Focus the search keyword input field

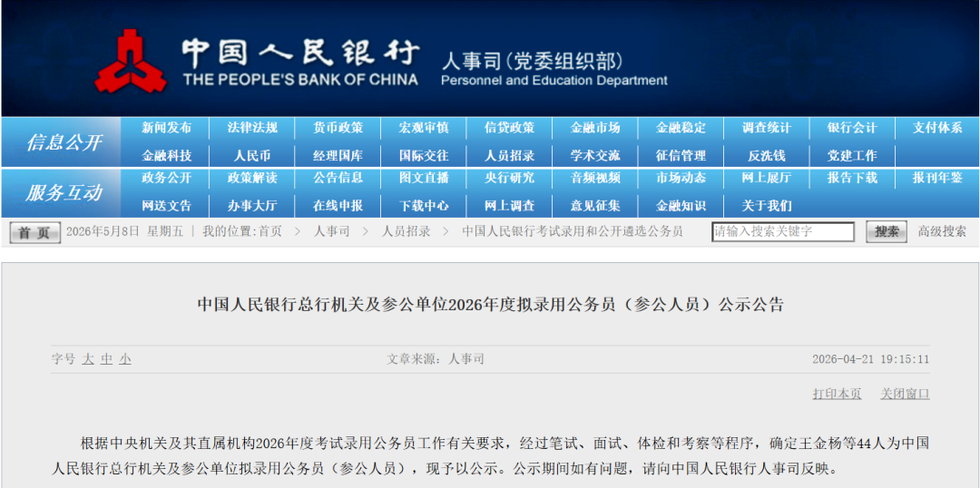click(x=783, y=232)
